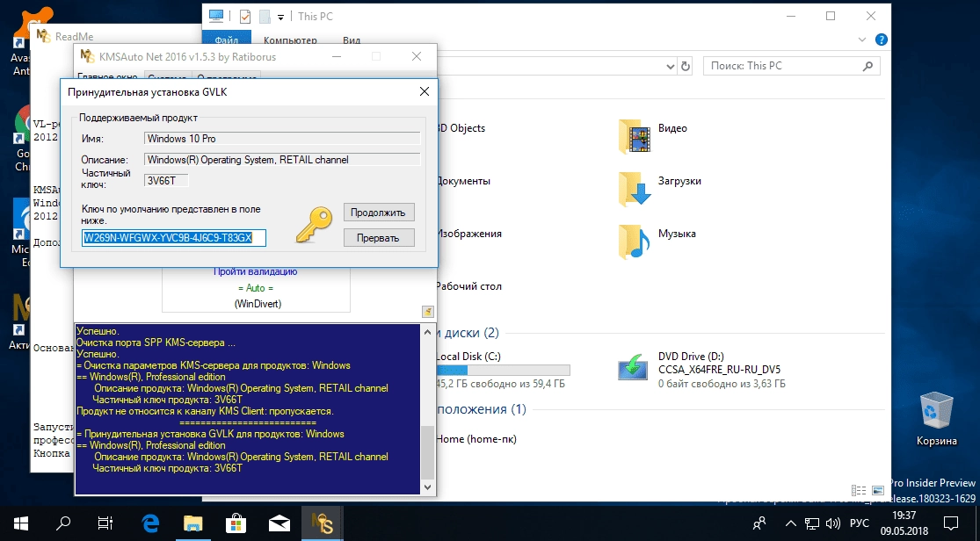
Task: Collapse the disks (2) section header
Action: (468, 332)
